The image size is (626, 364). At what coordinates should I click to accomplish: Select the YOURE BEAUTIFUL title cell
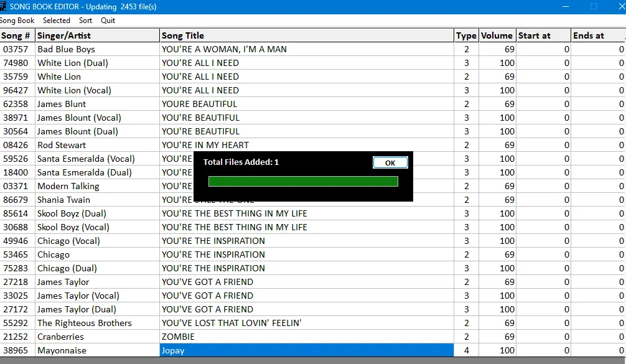coord(307,104)
